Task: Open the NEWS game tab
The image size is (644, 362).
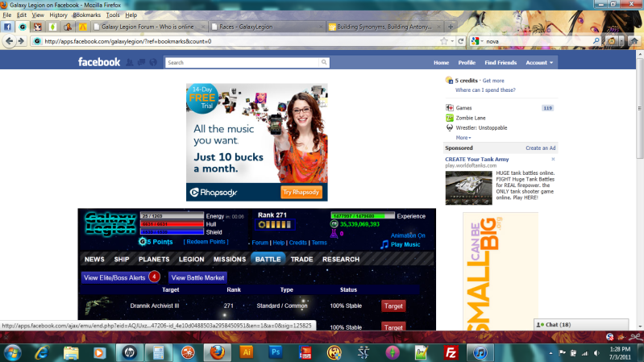Action: [94, 260]
